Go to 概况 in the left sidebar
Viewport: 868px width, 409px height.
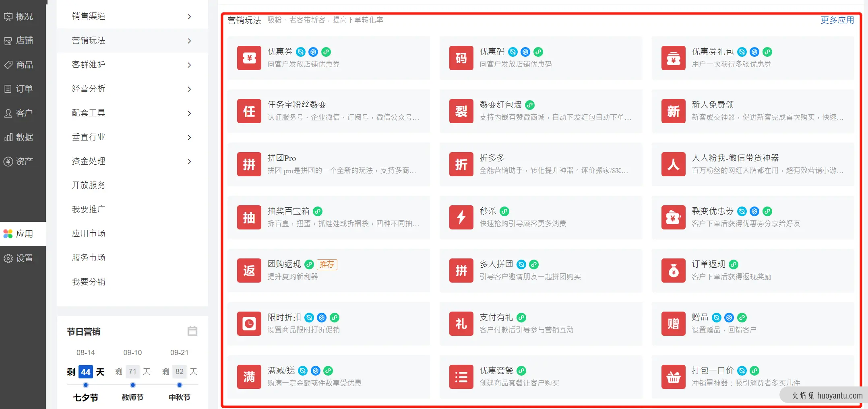pos(23,17)
